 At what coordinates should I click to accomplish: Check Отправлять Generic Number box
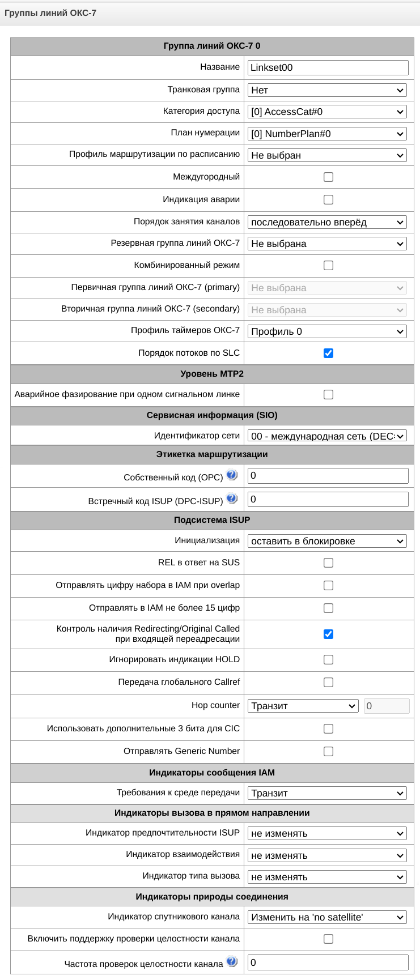pos(328,752)
